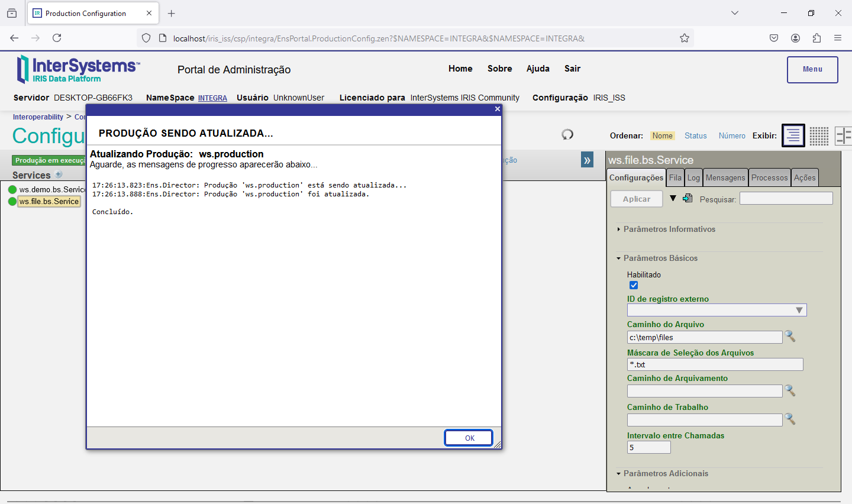Open the Mensagens tab

(725, 177)
